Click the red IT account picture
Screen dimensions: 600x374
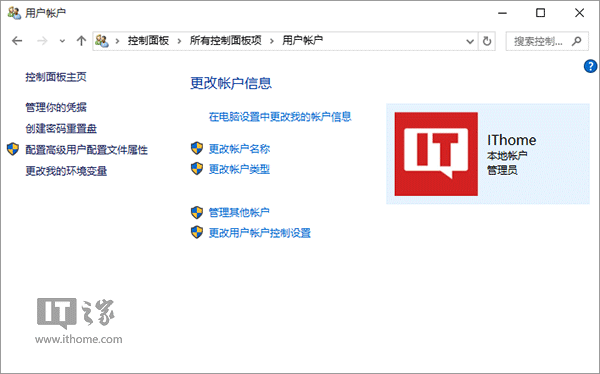436,154
